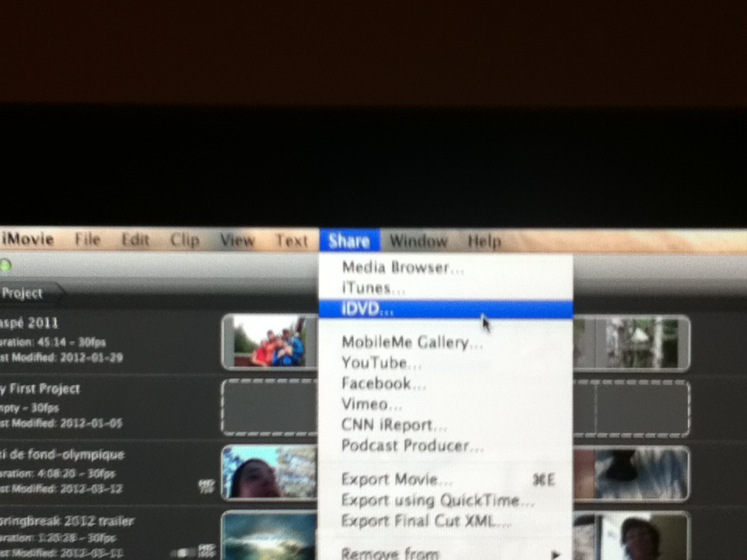Click the empty right filmstrip of My First Project
This screenshot has width=747, height=560.
(x=642, y=408)
